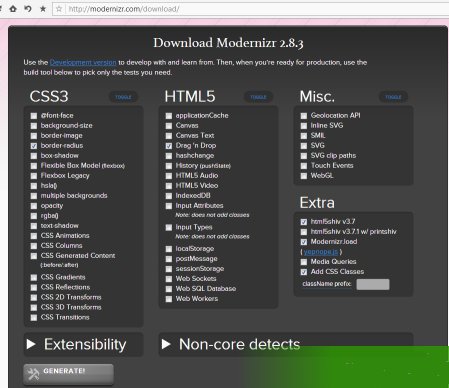Check HTML5 Audio
Image resolution: width=449 pixels, height=388 pixels.
pyautogui.click(x=169, y=176)
